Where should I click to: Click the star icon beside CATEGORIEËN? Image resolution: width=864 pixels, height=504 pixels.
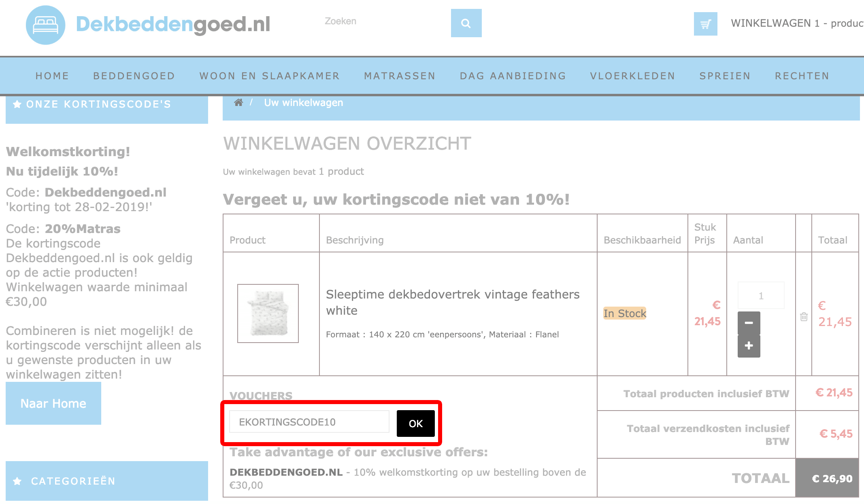[x=17, y=481]
